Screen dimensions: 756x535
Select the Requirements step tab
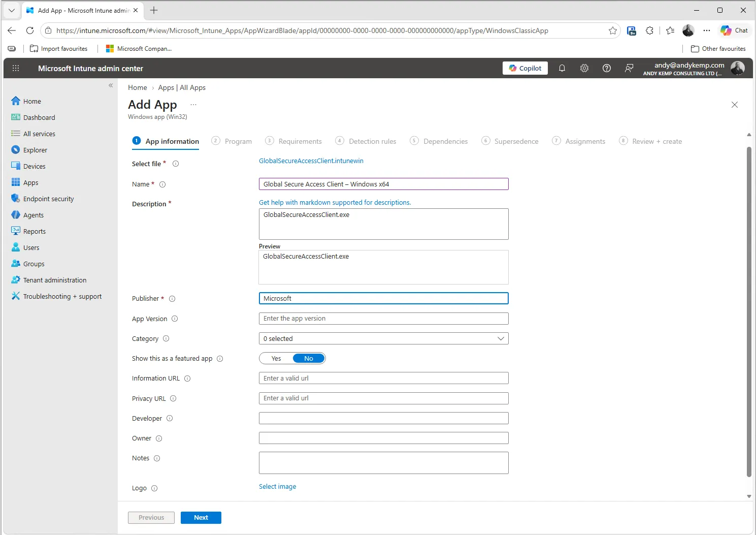293,141
